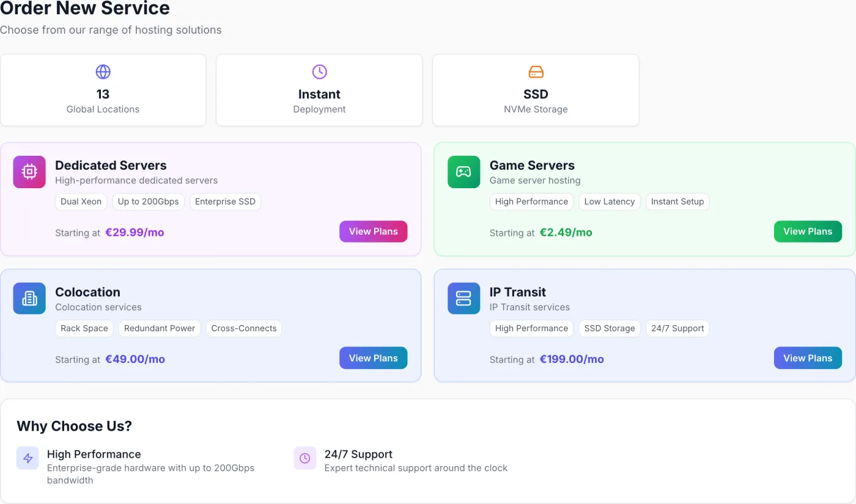Click the Game Servers heading
856x504 pixels.
532,166
